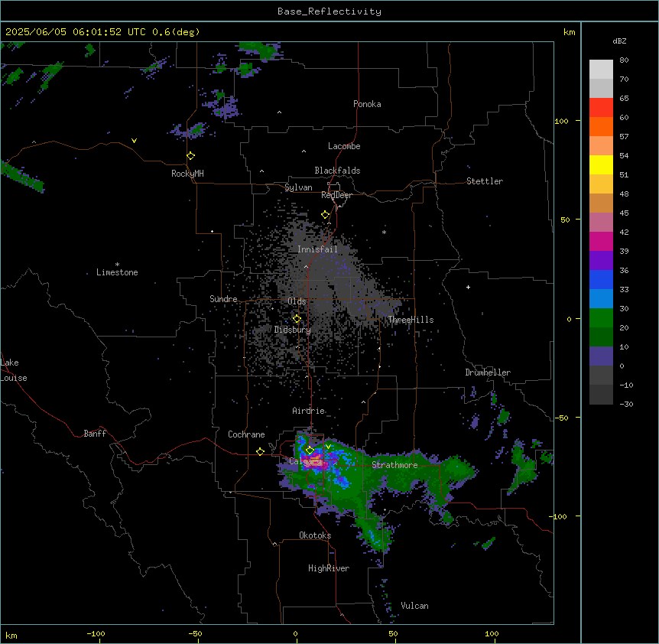The width and height of the screenshot is (659, 644).
Task: Click the -100 tick label on right axis
Action: click(x=559, y=516)
